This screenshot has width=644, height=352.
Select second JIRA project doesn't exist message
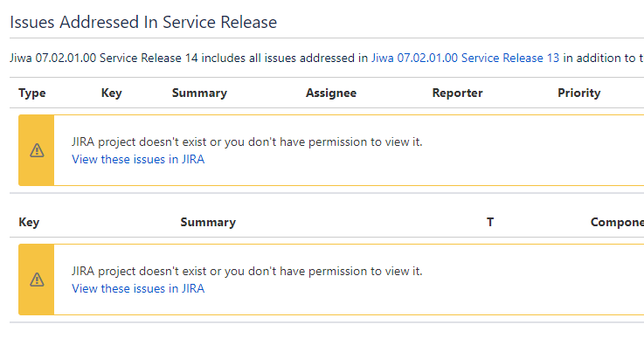(x=246, y=272)
